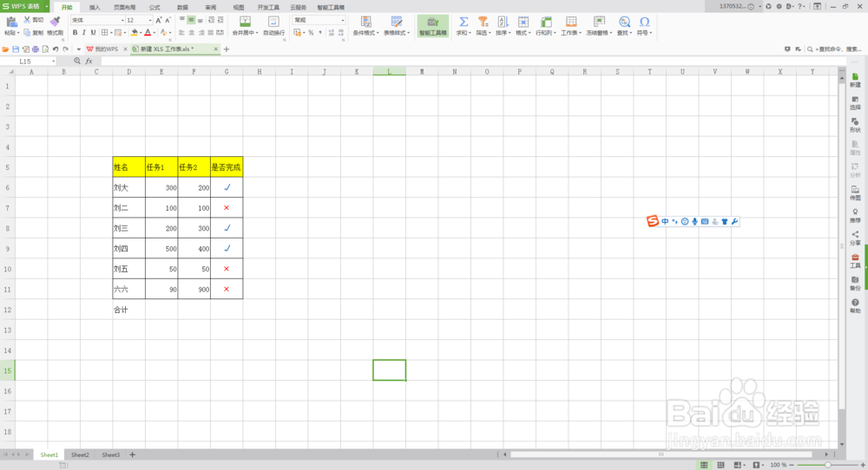Click the Paste (粘贴) icon

10,23
